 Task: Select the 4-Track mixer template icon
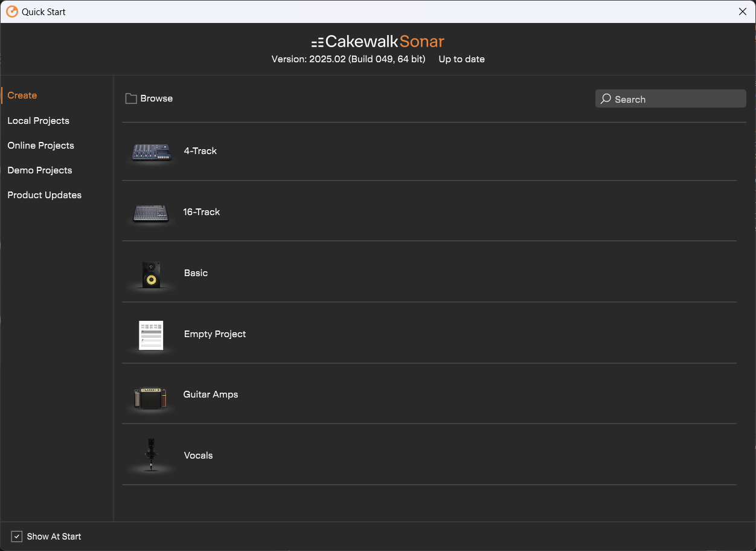150,151
